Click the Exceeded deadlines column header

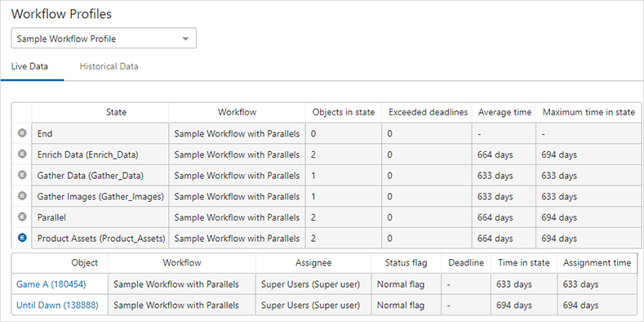[428, 112]
